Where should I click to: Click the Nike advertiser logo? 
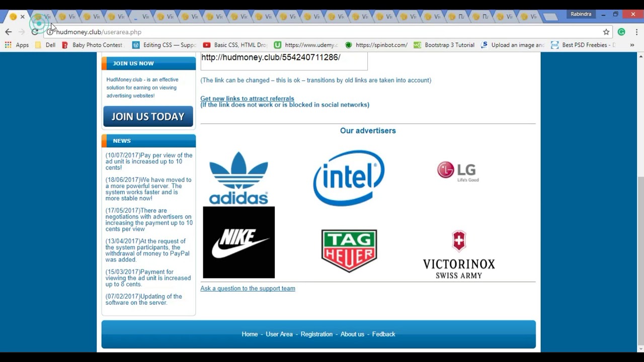click(239, 242)
